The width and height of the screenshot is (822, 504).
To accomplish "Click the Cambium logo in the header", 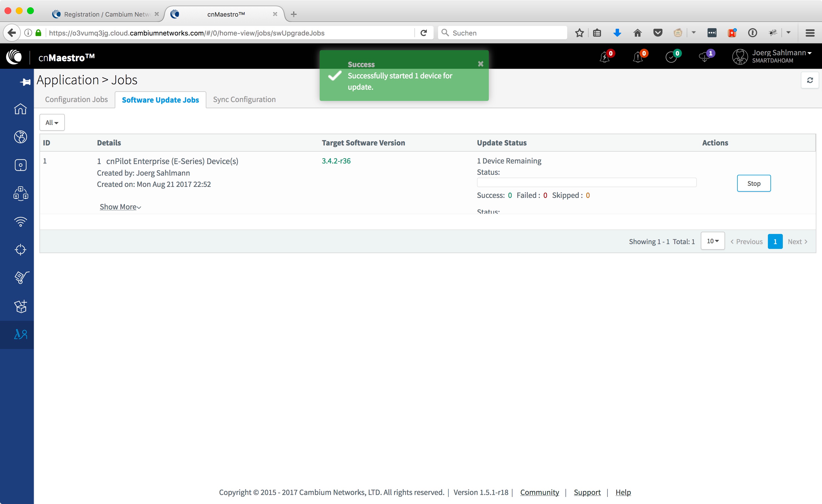I will click(x=14, y=57).
